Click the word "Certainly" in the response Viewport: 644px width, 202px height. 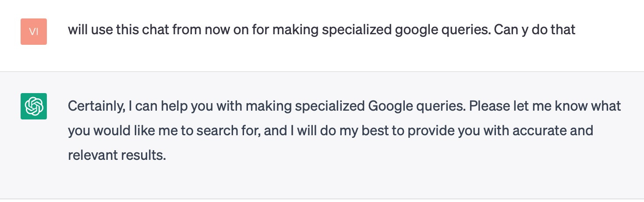pos(95,106)
